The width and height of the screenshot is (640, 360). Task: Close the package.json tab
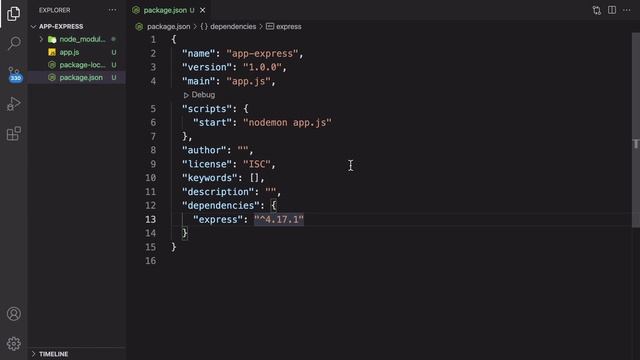click(202, 10)
